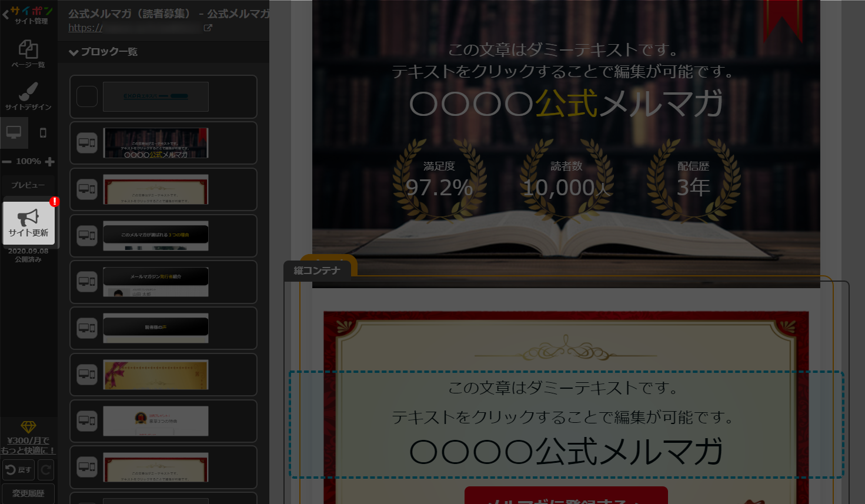
Task: Click the red メルマガに登録する button
Action: click(x=566, y=496)
